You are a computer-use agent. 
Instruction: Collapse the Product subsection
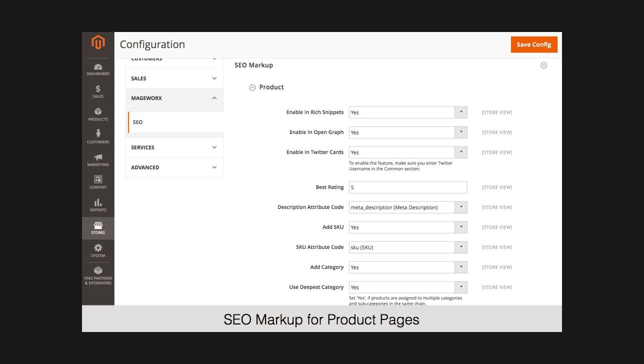[252, 87]
